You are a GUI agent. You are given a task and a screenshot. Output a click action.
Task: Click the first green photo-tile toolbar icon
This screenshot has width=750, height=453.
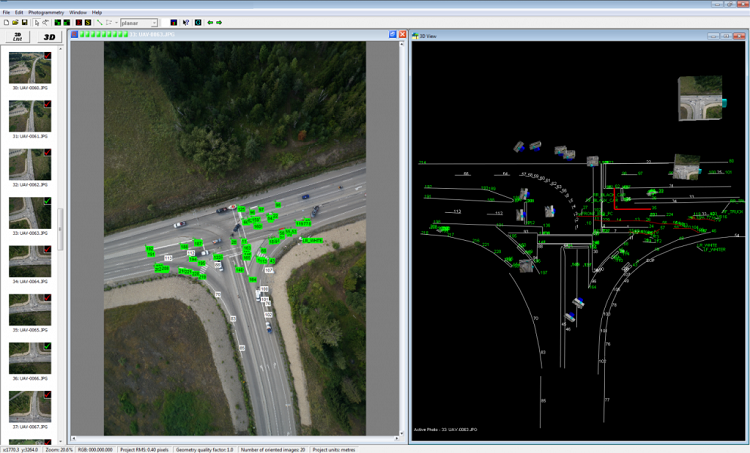(x=58, y=22)
